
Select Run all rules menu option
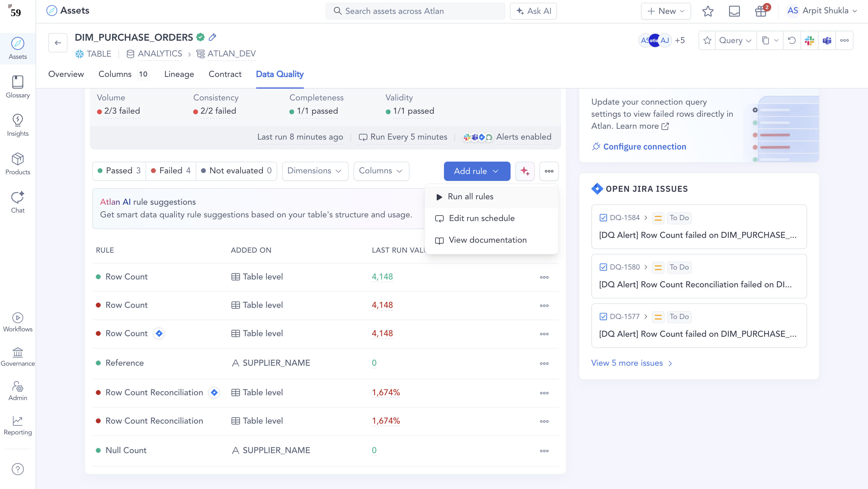tap(470, 197)
